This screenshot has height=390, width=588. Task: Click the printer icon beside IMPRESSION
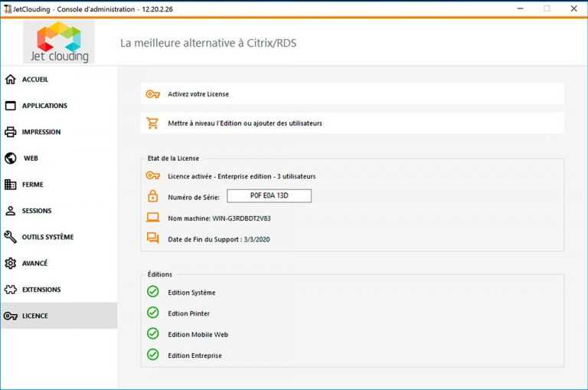pos(11,132)
